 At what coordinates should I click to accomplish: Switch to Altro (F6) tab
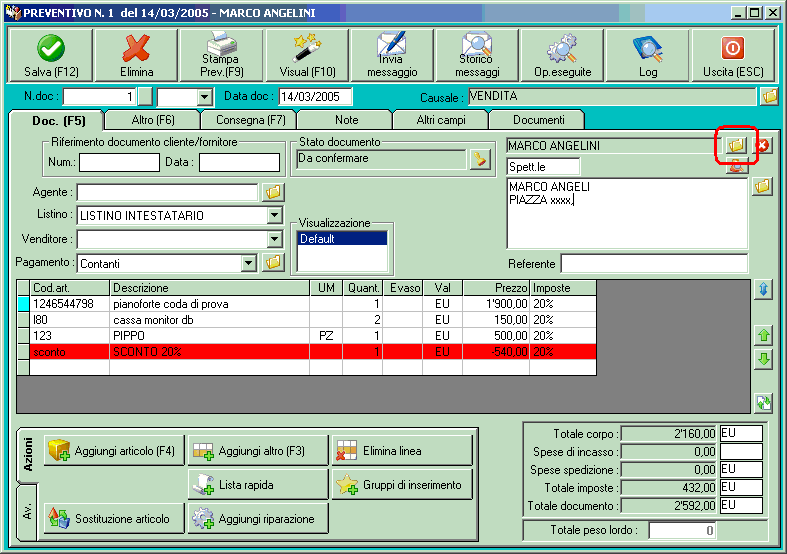point(153,120)
